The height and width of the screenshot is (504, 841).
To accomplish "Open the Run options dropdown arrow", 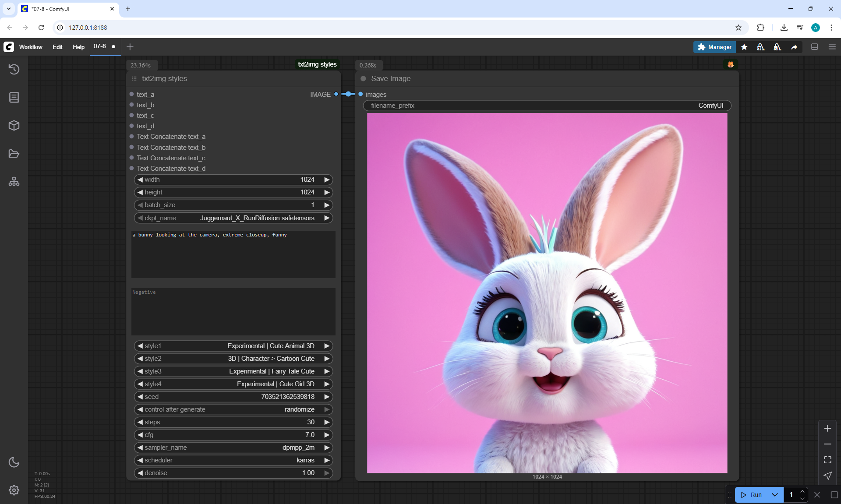I will (x=775, y=495).
